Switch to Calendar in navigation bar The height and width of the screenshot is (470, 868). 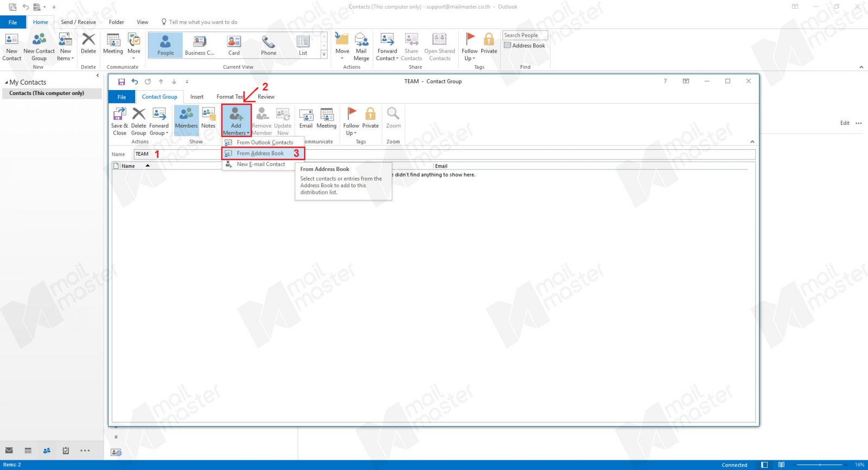pos(28,450)
